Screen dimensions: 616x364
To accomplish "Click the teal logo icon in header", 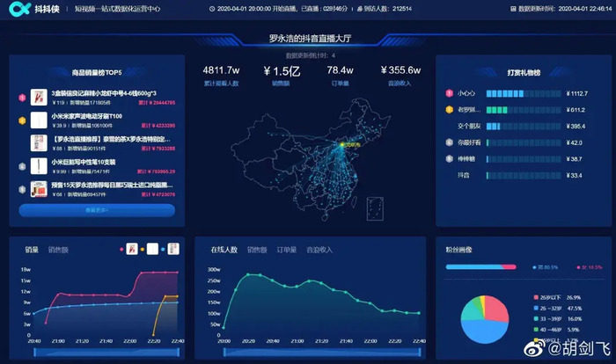I will [x=19, y=8].
